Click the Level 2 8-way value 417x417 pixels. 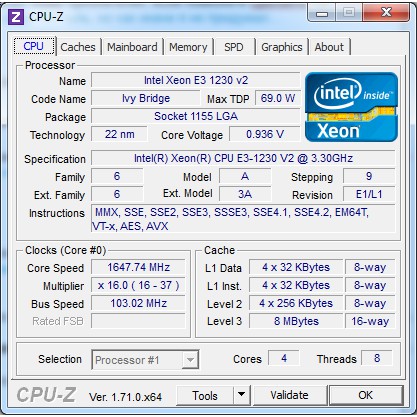tap(370, 303)
